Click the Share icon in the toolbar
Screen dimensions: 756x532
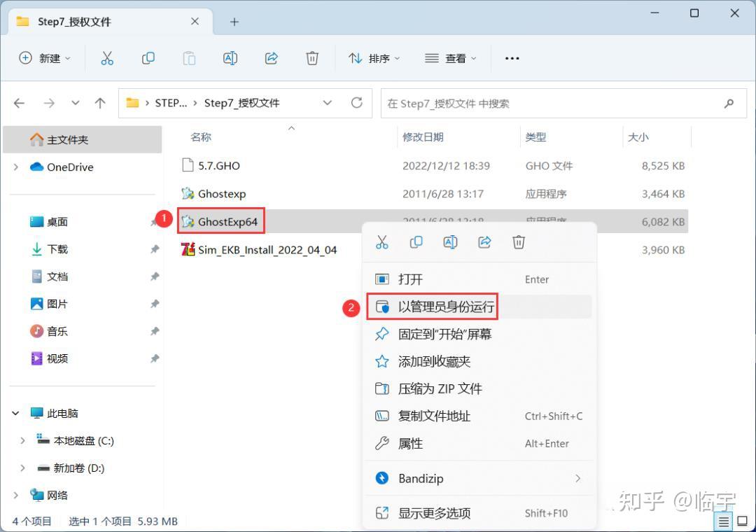pyautogui.click(x=271, y=58)
